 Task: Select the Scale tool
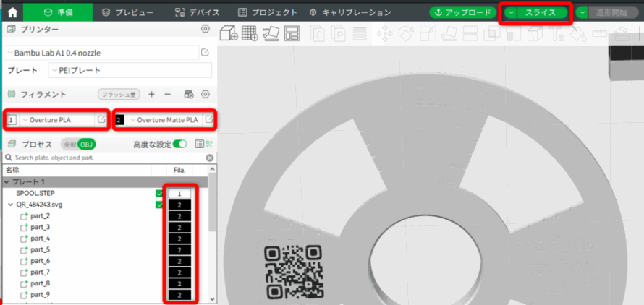coord(427,33)
